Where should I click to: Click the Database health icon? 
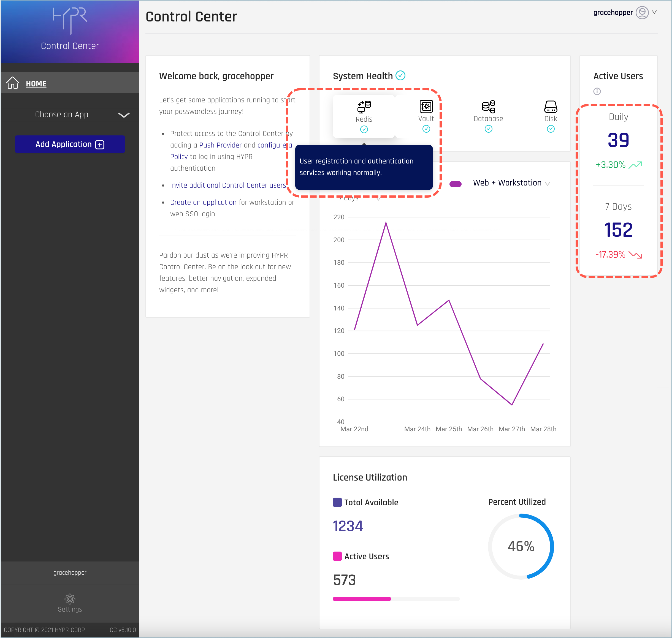coord(488,107)
